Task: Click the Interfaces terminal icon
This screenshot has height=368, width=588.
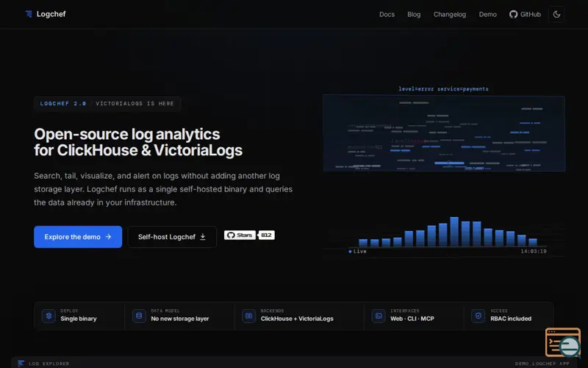Action: pyautogui.click(x=379, y=316)
